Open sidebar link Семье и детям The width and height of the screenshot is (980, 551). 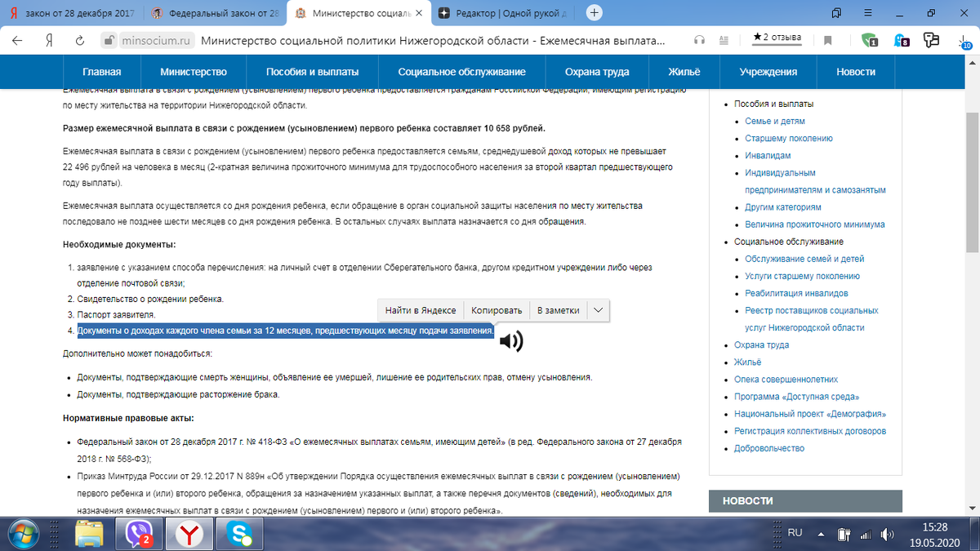pos(773,121)
